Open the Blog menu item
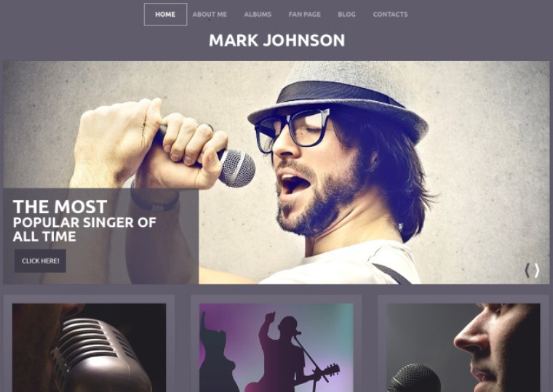The width and height of the screenshot is (553, 392). point(346,15)
